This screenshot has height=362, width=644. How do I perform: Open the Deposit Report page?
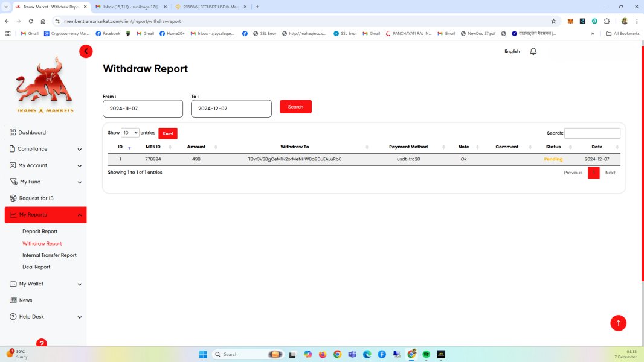tap(40, 232)
